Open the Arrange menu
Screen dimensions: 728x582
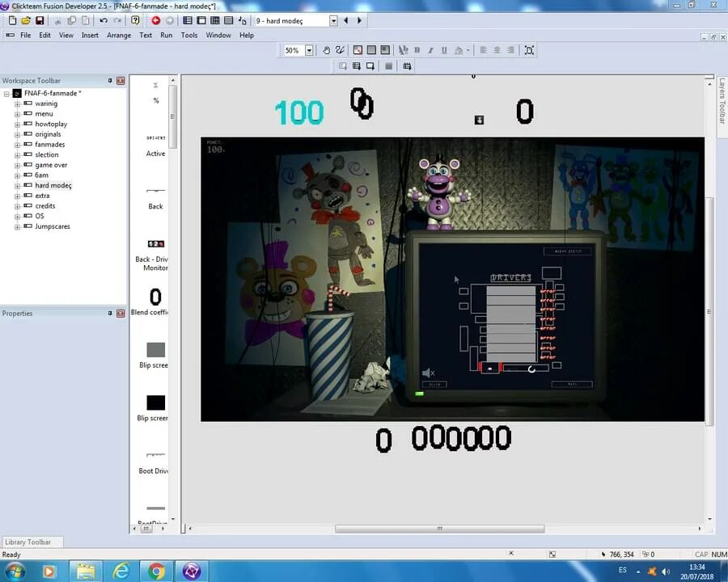pos(119,36)
